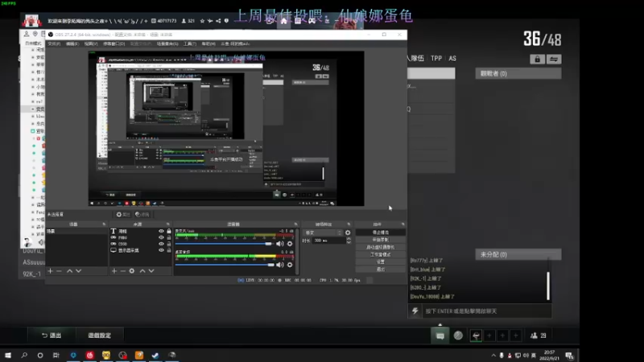
Task: Open Steam from the taskbar
Action: coord(155,356)
